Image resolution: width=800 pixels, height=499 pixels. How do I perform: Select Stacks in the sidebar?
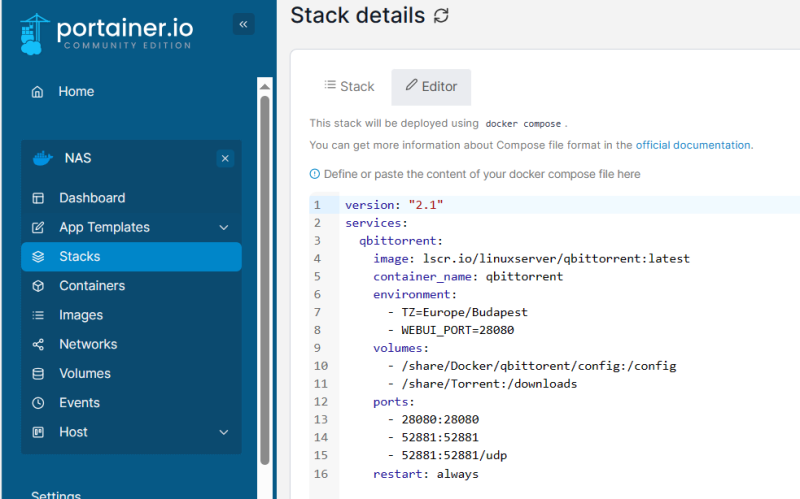(x=131, y=257)
